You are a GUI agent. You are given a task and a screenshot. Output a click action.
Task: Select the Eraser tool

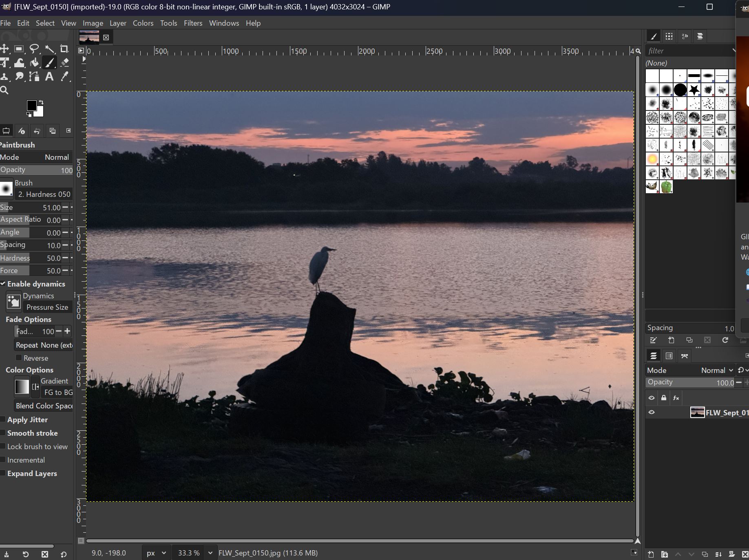coord(65,62)
